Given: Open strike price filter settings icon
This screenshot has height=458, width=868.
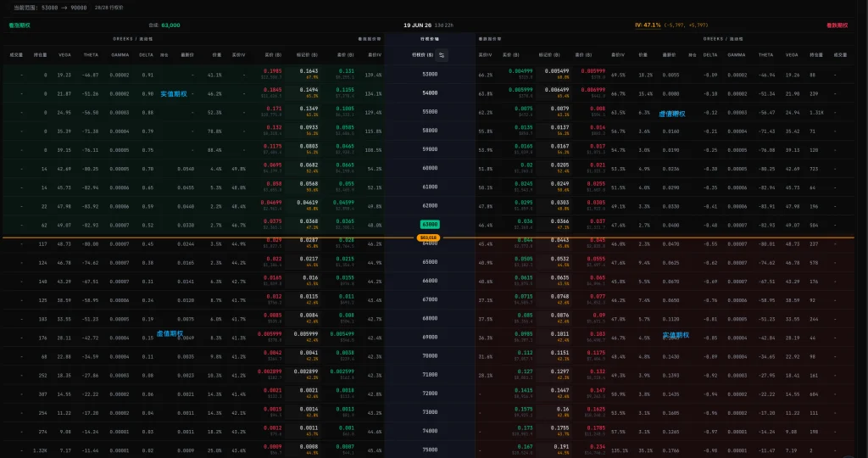Looking at the screenshot, I should coord(441,55).
